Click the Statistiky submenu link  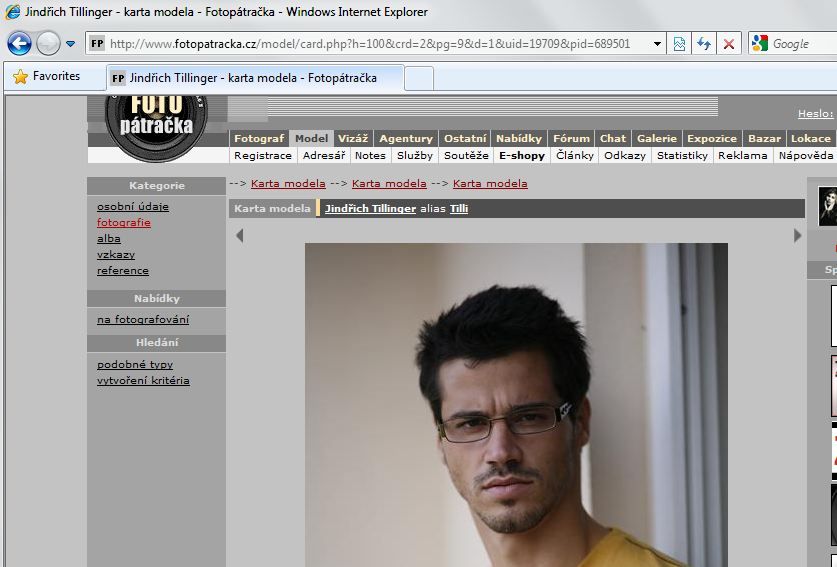[x=682, y=155]
